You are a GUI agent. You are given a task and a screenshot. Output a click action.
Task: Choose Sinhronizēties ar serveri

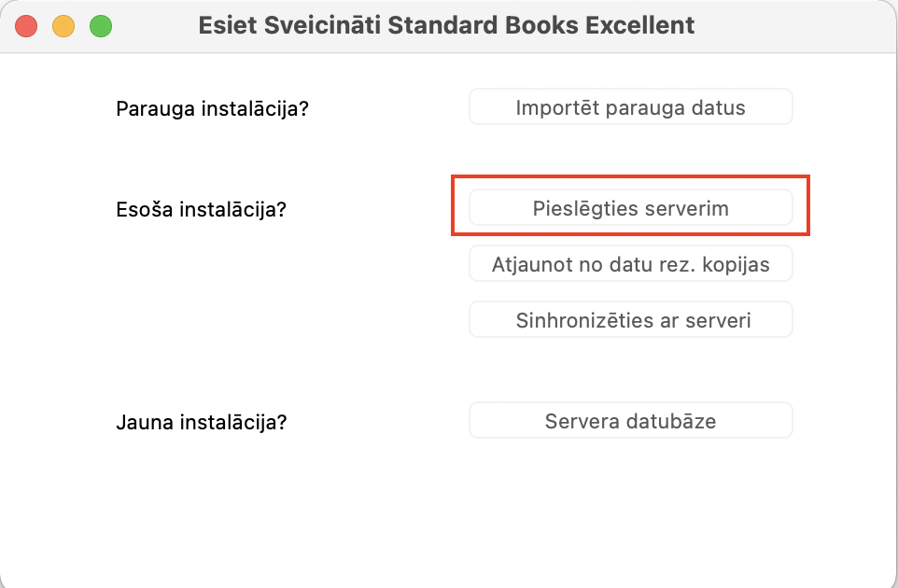click(x=630, y=320)
